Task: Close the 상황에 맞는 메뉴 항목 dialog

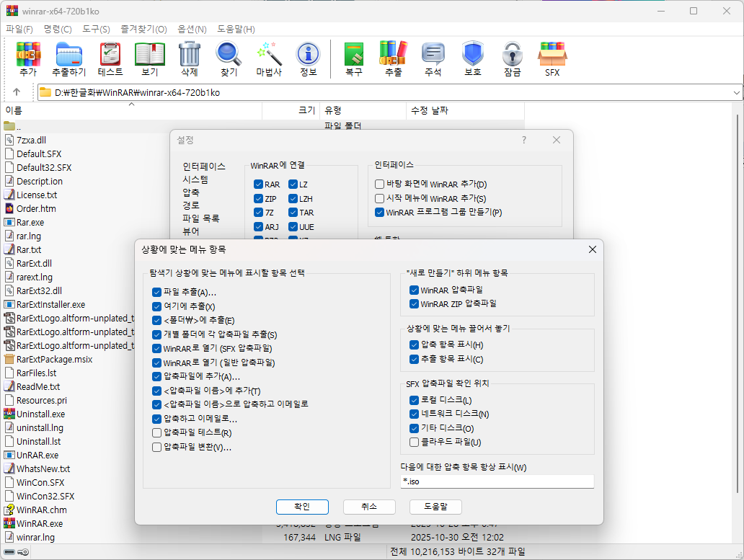Action: (x=592, y=249)
